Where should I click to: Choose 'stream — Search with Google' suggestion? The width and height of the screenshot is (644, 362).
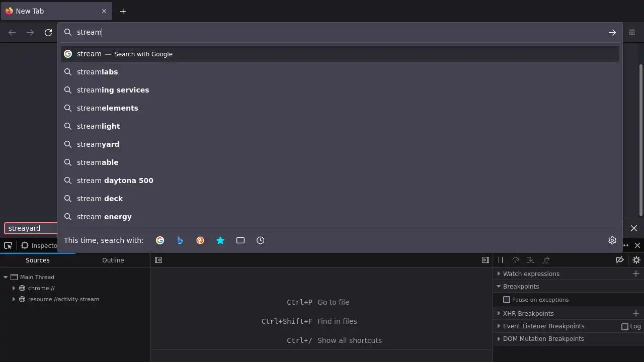tap(340, 54)
